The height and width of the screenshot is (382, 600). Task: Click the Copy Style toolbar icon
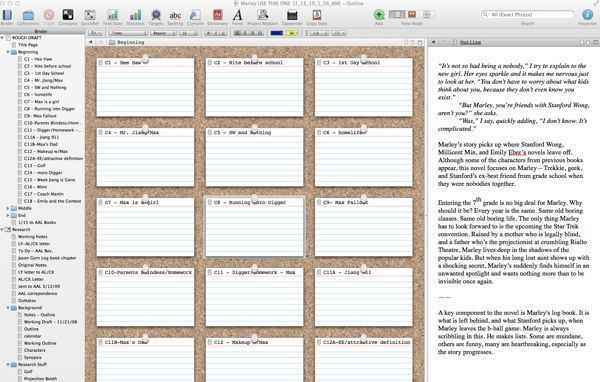coord(317,15)
